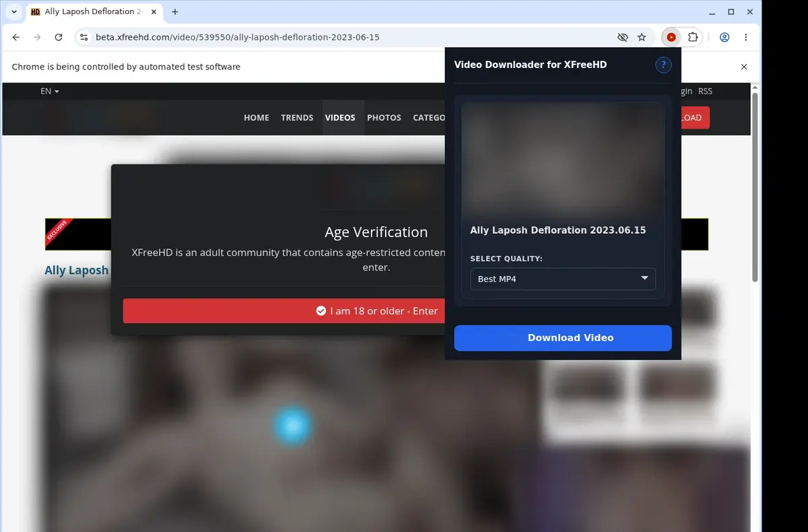808x532 pixels.
Task: Click the crossed-out eye tracking protection icon
Action: click(622, 38)
